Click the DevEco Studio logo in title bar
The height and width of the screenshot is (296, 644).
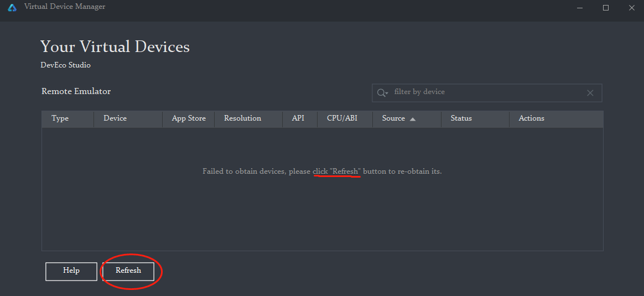click(x=12, y=7)
